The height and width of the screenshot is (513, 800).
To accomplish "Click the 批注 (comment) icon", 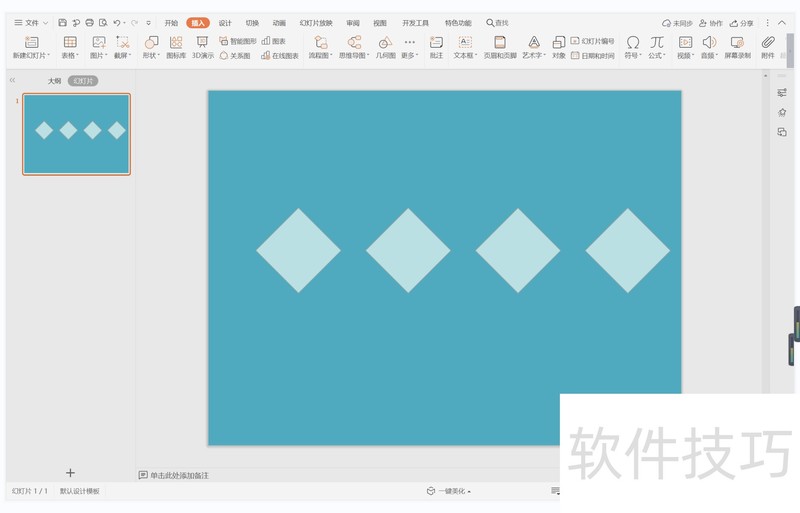I will pyautogui.click(x=436, y=46).
